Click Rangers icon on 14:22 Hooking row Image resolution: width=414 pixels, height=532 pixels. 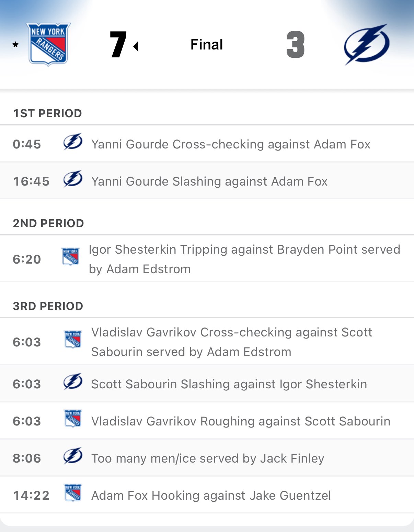73,493
